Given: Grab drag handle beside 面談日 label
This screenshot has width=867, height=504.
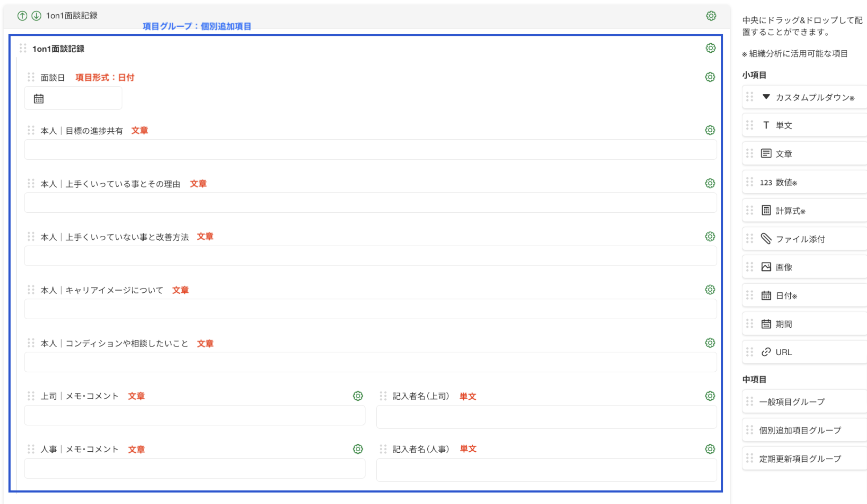Looking at the screenshot, I should [x=31, y=77].
